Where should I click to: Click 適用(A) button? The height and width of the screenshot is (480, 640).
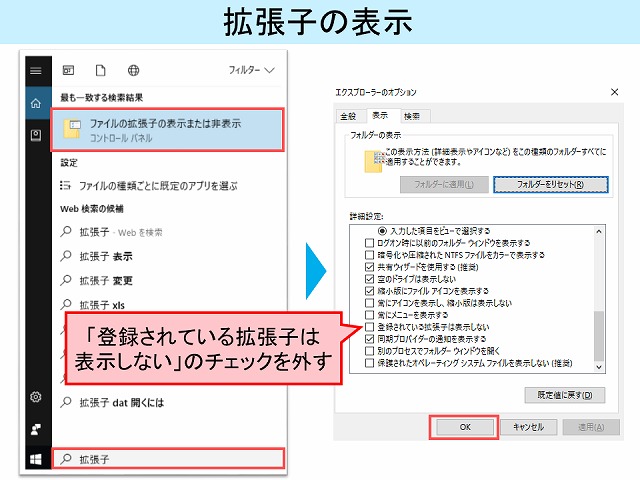[x=591, y=427]
